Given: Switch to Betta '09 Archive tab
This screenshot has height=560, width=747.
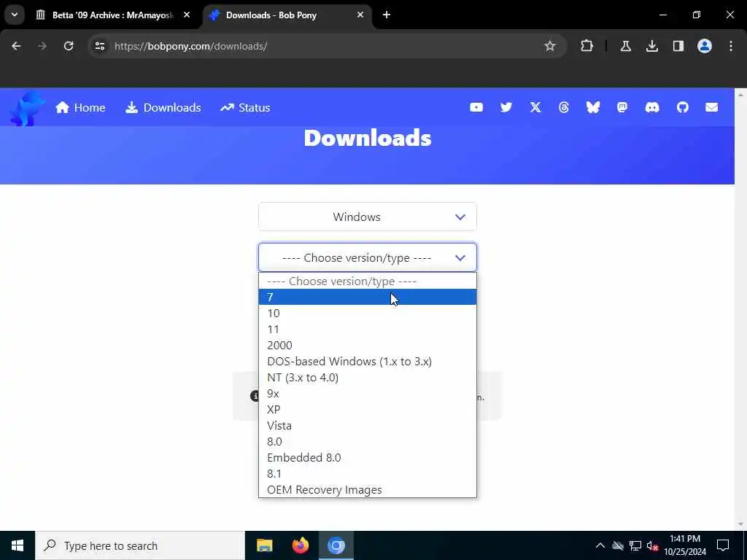Looking at the screenshot, I should coord(112,15).
